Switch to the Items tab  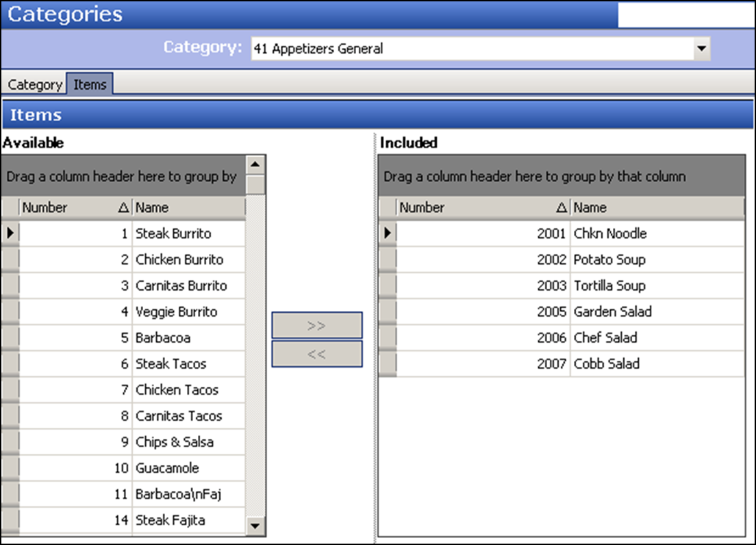(90, 84)
